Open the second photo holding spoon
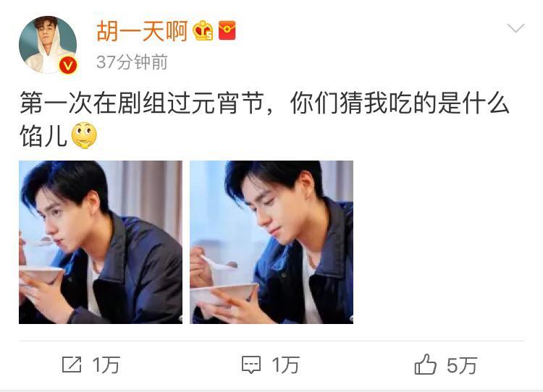The image size is (543, 392). point(271,242)
